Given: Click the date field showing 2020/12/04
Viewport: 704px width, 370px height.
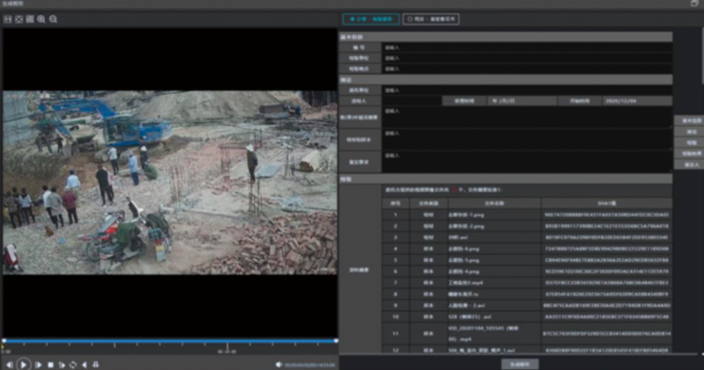Looking at the screenshot, I should coord(637,101).
